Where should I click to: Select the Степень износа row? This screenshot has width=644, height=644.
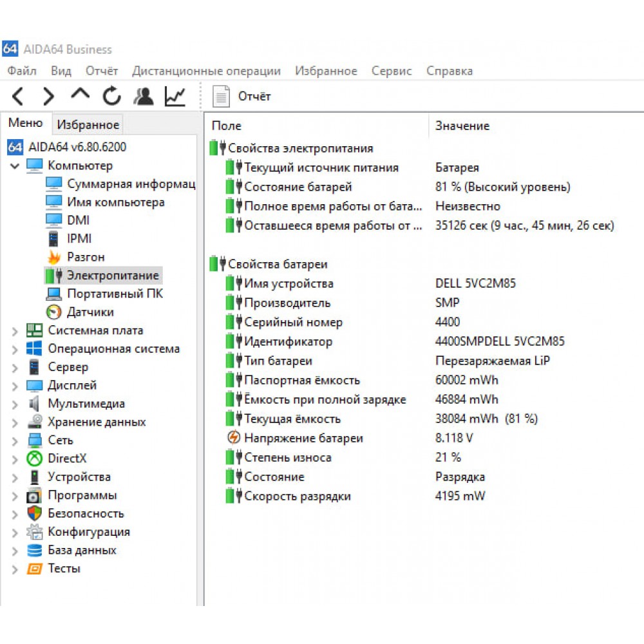pos(343,457)
